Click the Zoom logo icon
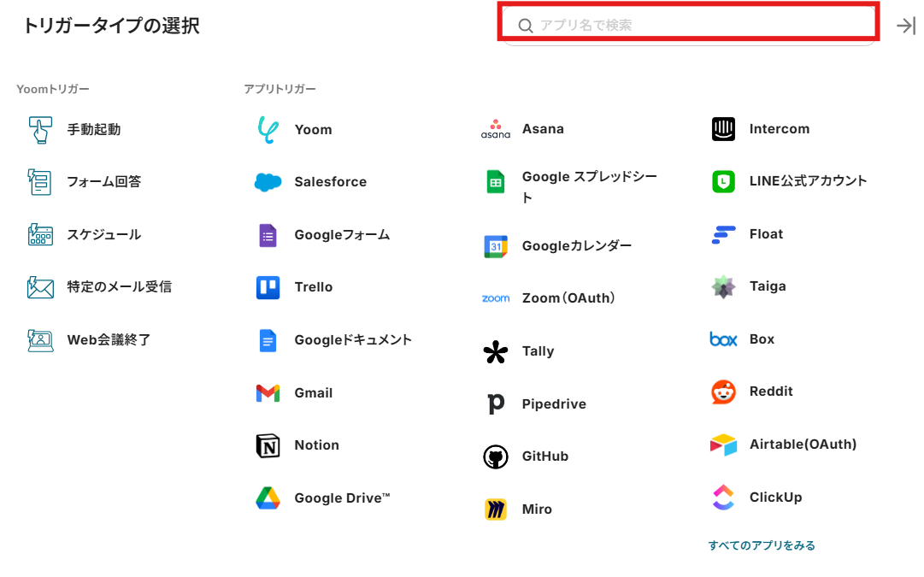The width and height of the screenshot is (924, 577). point(496,299)
